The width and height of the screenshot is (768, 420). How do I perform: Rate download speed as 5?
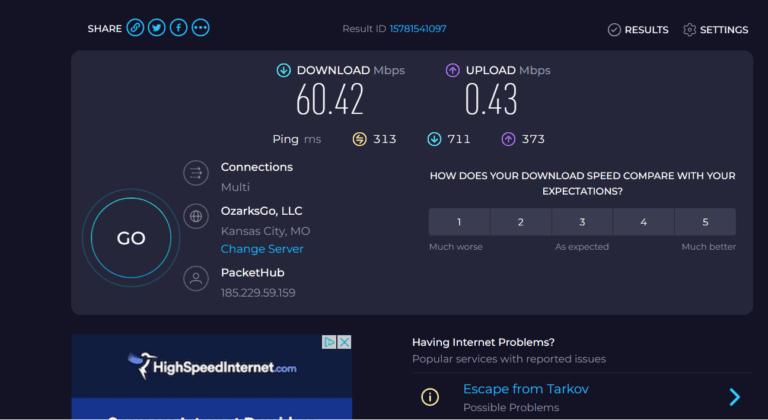[705, 222]
